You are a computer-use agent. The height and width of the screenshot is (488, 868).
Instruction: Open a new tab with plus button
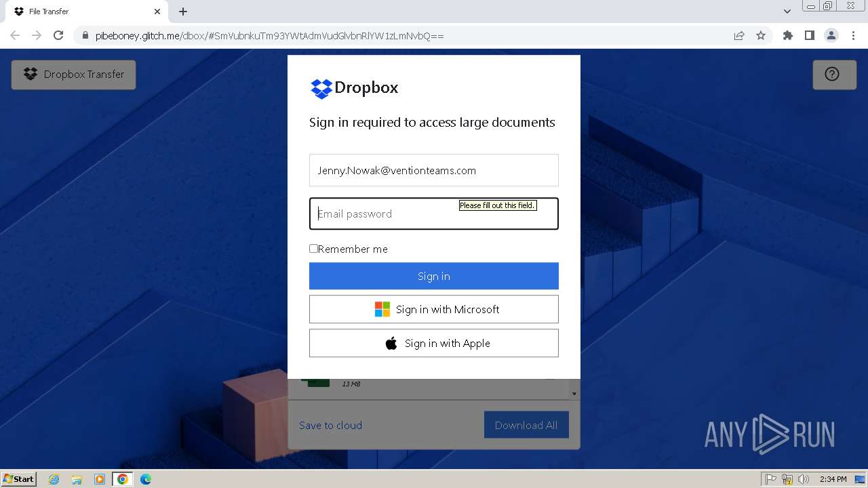[183, 12]
